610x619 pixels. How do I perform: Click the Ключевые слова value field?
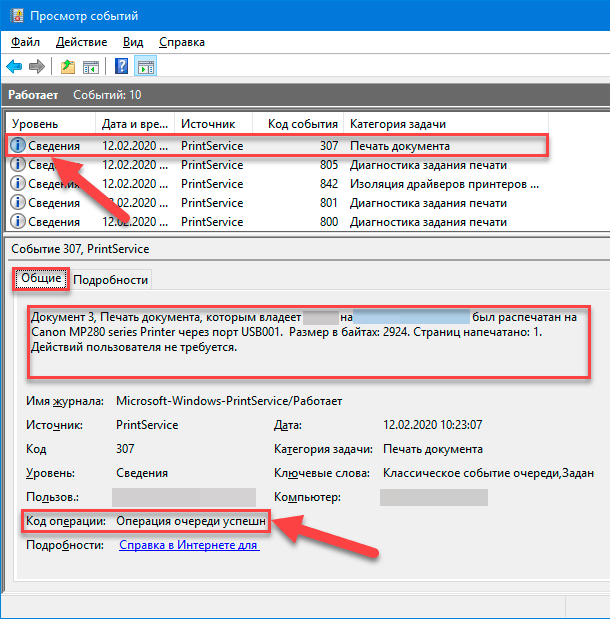pos(488,473)
